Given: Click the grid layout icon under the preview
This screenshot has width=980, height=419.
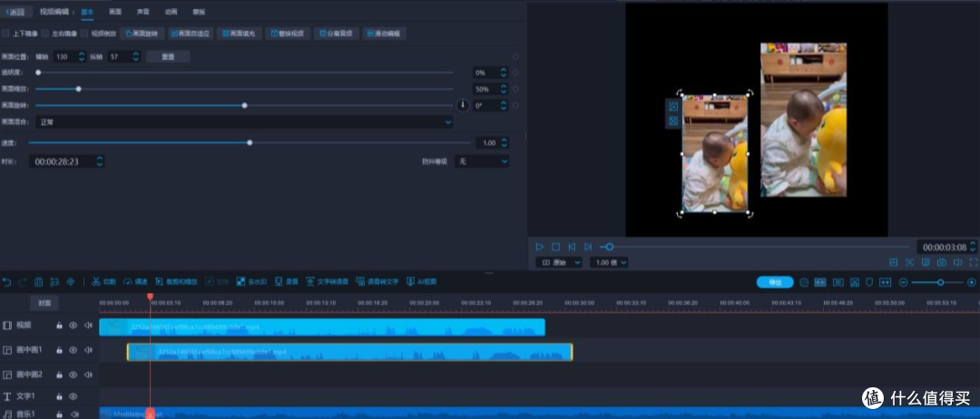Looking at the screenshot, I should tap(894, 263).
